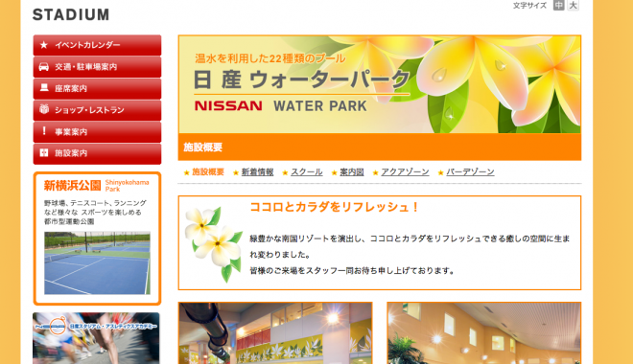The width and height of the screenshot is (633, 364).
Task: Click the star bullet before アクアゾーン
Action: 375,172
